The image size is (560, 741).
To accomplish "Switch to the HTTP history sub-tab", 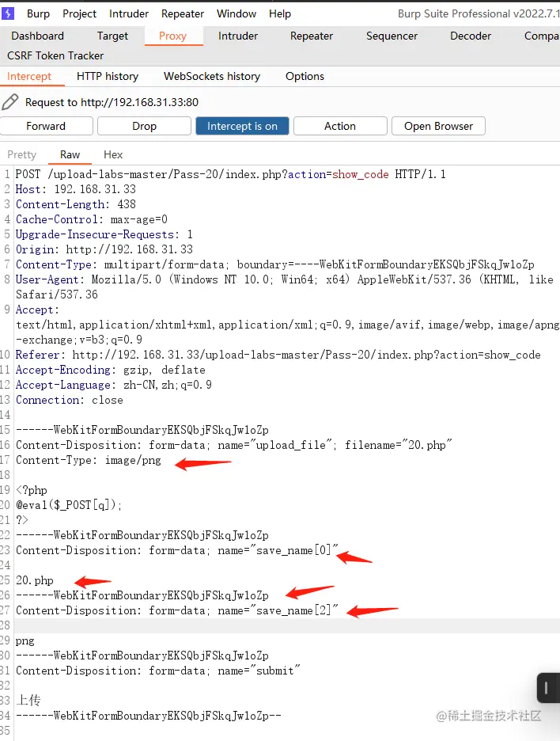I will point(108,77).
